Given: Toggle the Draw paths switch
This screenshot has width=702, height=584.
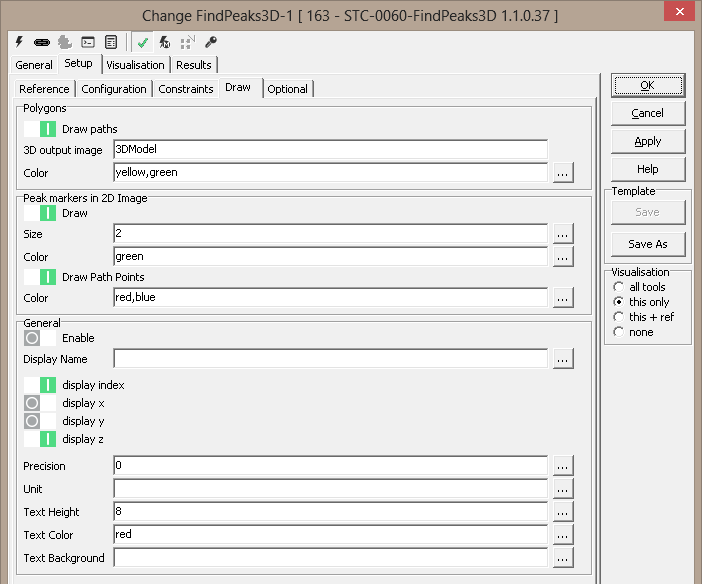Looking at the screenshot, I should coord(40,129).
